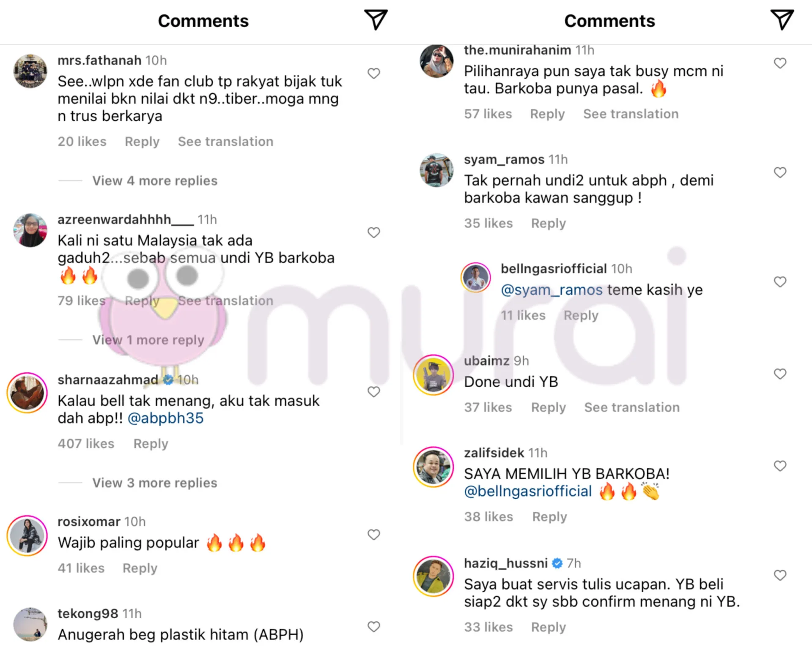Open the @abpbh35 mention link
Viewport: 812px width, 647px height.
(x=165, y=418)
